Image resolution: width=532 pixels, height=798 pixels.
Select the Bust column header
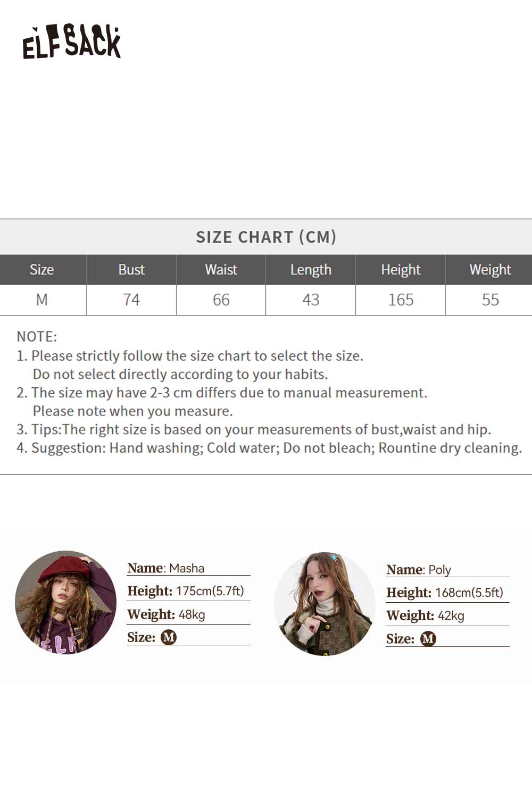point(131,270)
